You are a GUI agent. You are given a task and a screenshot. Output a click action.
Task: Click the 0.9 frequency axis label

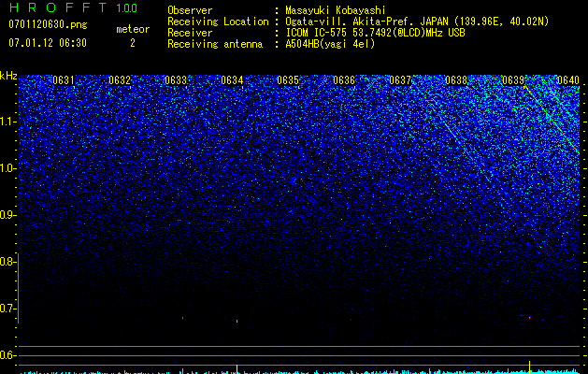(7, 215)
